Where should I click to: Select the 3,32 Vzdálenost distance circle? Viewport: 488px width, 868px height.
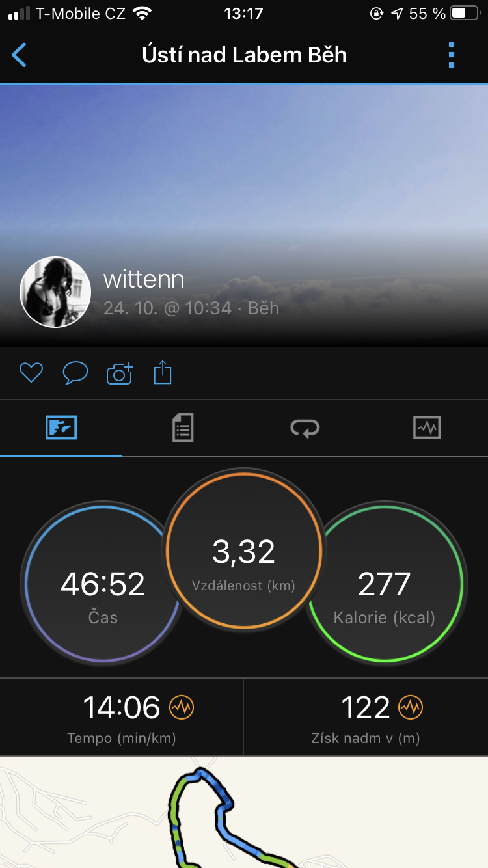(x=244, y=550)
